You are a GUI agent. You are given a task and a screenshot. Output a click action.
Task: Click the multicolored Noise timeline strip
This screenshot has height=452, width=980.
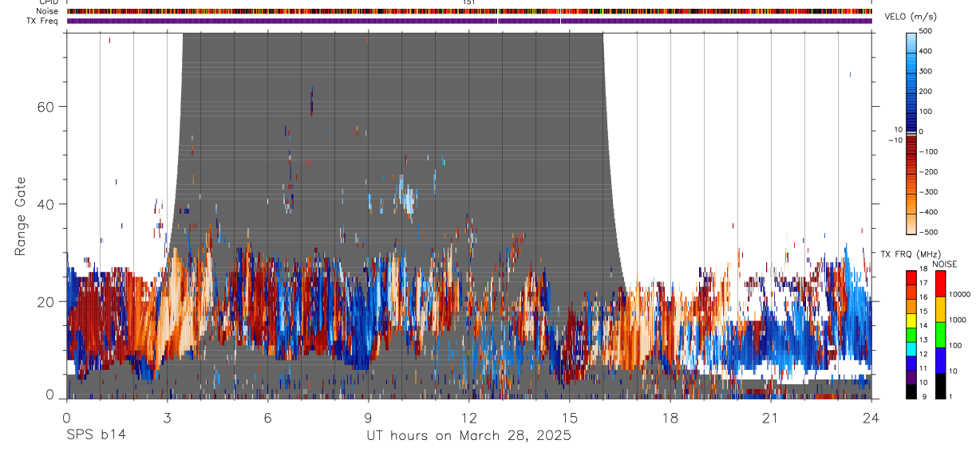pos(469,11)
